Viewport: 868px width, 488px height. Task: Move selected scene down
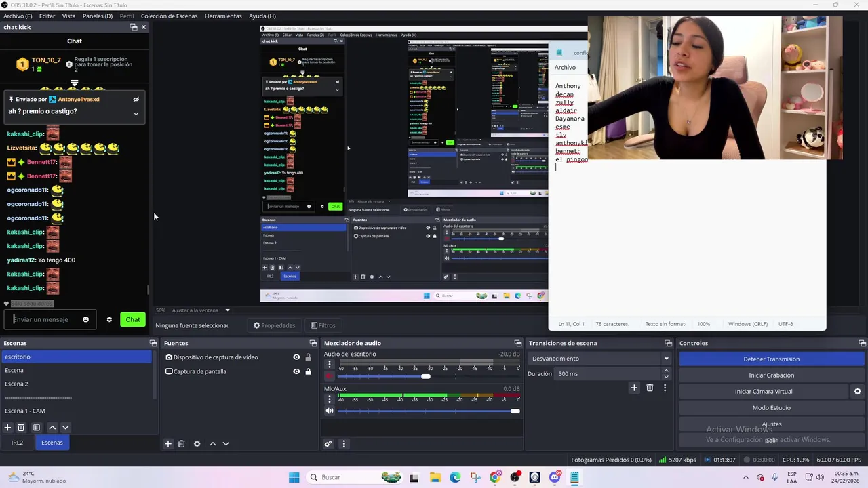(x=65, y=428)
